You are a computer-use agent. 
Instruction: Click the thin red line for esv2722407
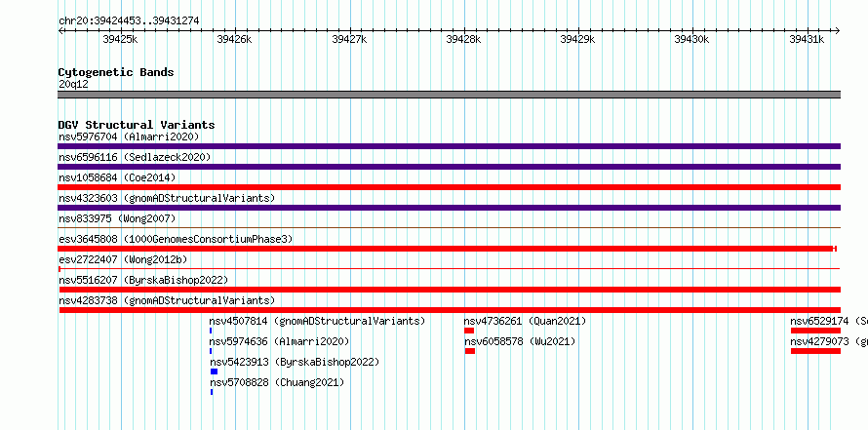pyautogui.click(x=449, y=269)
